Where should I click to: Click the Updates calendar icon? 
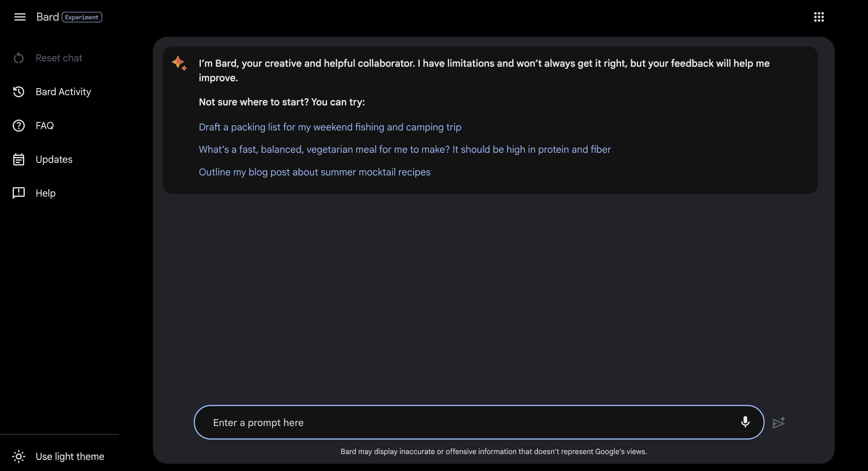coord(18,160)
